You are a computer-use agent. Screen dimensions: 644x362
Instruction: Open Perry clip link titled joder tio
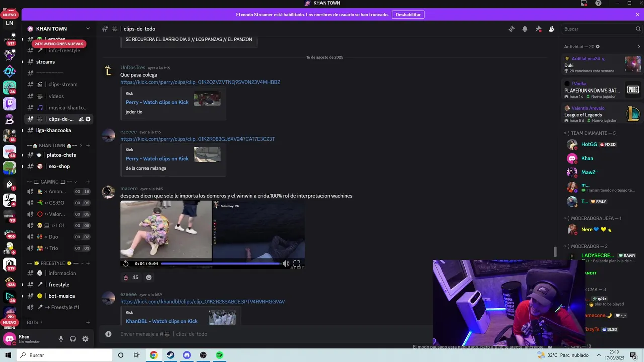point(157,102)
